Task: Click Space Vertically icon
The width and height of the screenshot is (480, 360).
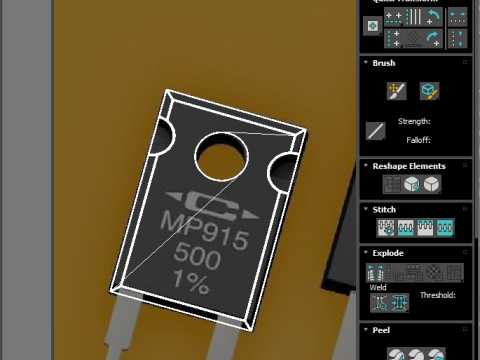Action: pyautogui.click(x=457, y=39)
